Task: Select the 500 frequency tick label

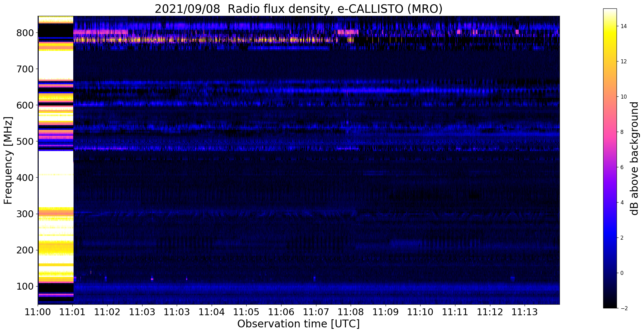Action: [x=25, y=141]
